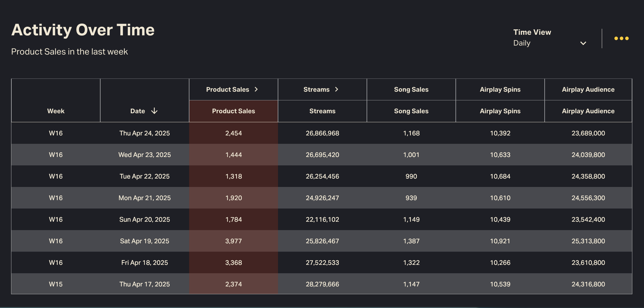
Task: Open the three-dot more options menu
Action: click(x=621, y=38)
